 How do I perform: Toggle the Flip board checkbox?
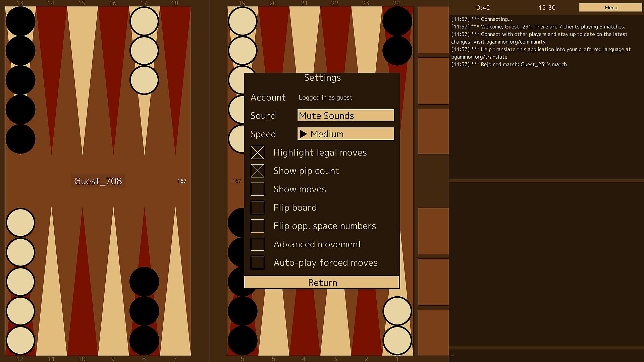tap(258, 207)
